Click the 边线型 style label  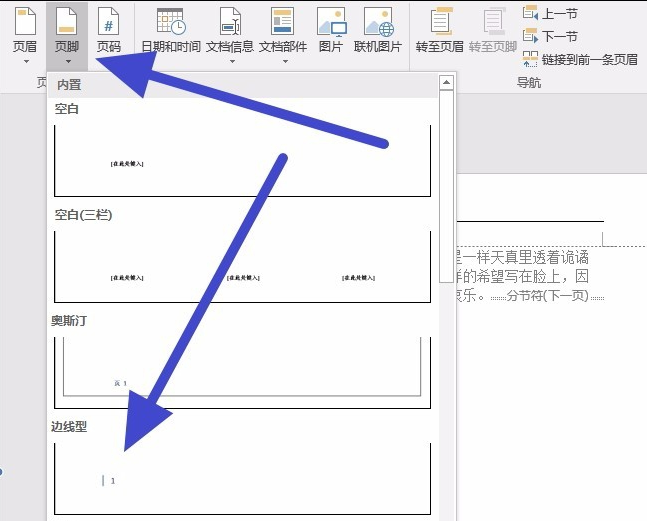pyautogui.click(x=69, y=427)
